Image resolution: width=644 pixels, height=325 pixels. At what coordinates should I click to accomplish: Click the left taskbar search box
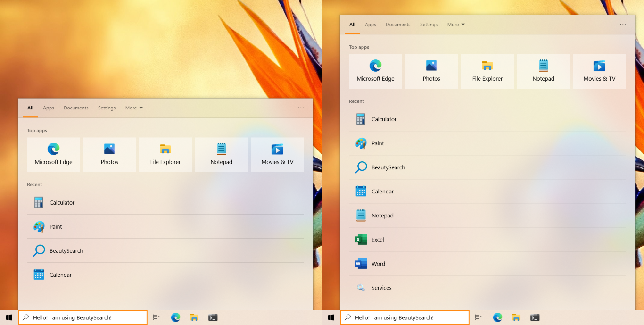[83, 317]
